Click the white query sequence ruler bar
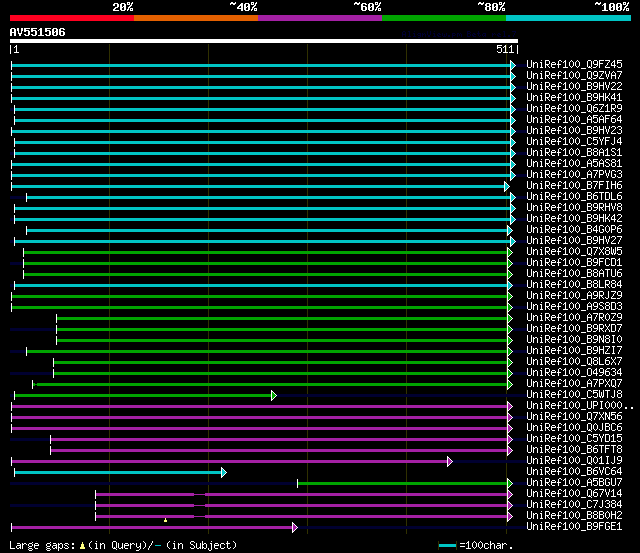The image size is (640, 553). [262, 41]
